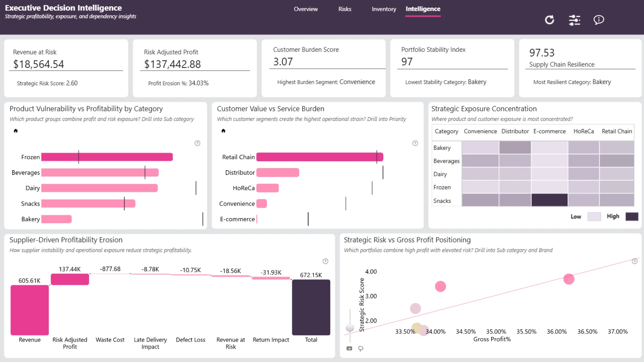Screen dimensions: 644x362
Task: Click the refresh icon in the header
Action: [549, 20]
